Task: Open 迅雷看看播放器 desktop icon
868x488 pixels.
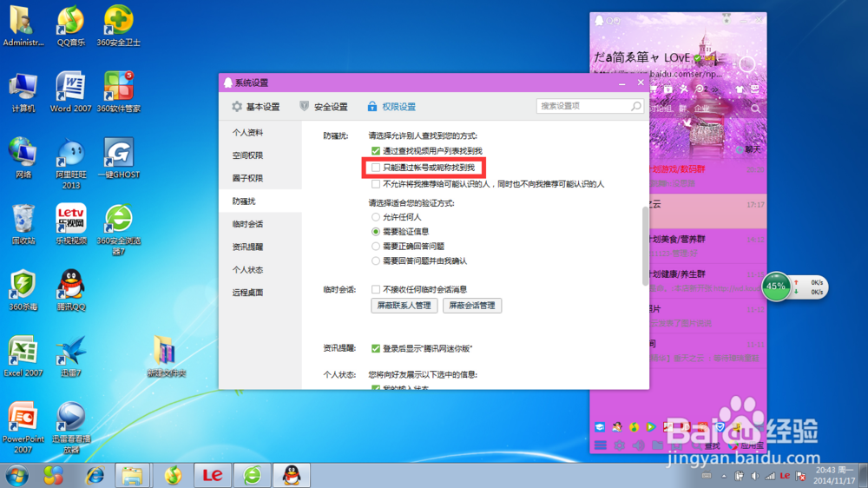Action: coord(71,427)
